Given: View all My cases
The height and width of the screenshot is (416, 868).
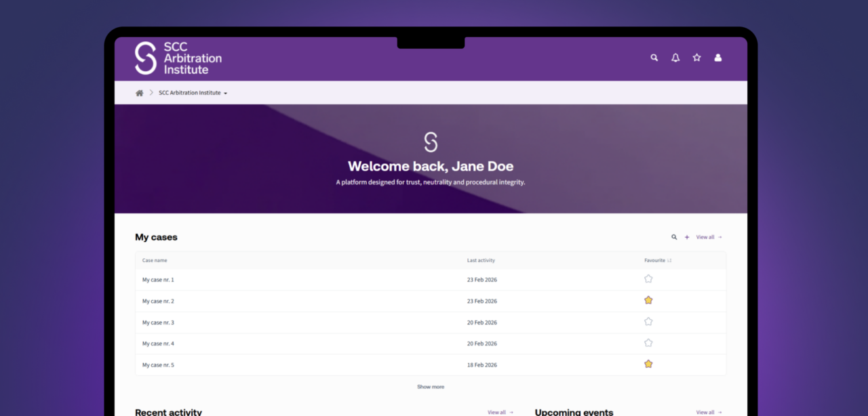Looking at the screenshot, I should (709, 237).
